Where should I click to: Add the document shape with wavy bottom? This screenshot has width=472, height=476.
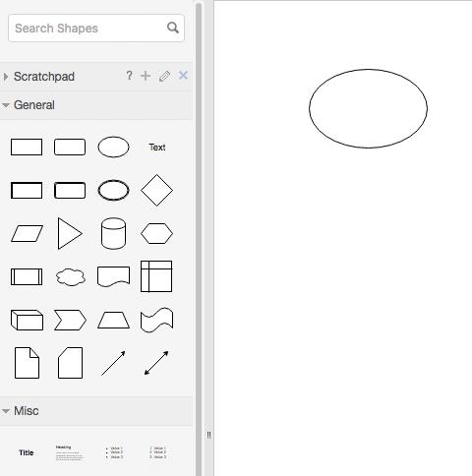pyautogui.click(x=113, y=276)
